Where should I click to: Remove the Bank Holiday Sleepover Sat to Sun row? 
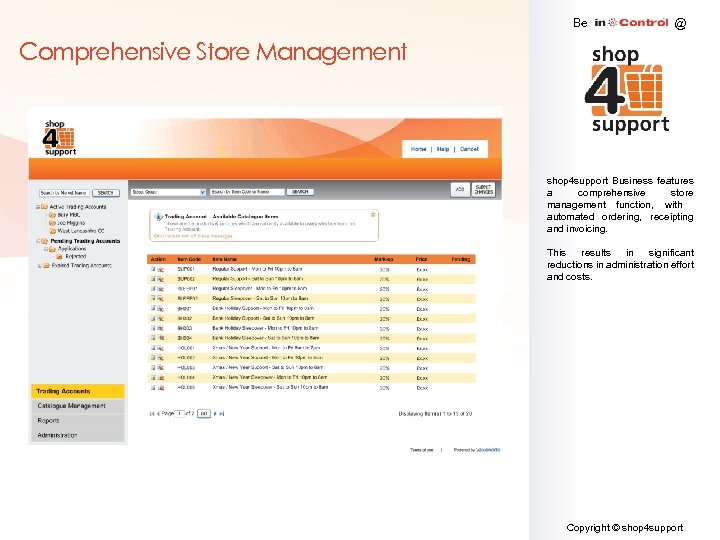coord(161,338)
